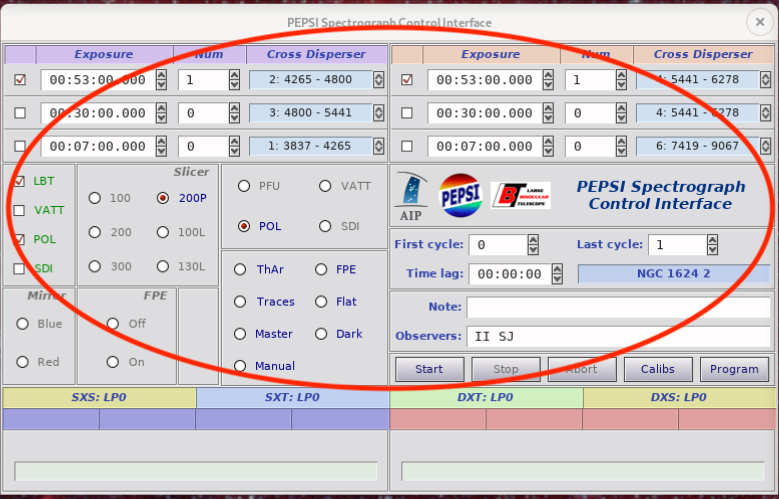Screen dimensions: 779x499
Task: Expand the 3: 4800 - 5441 cross disperser list
Action: pyautogui.click(x=316, y=113)
